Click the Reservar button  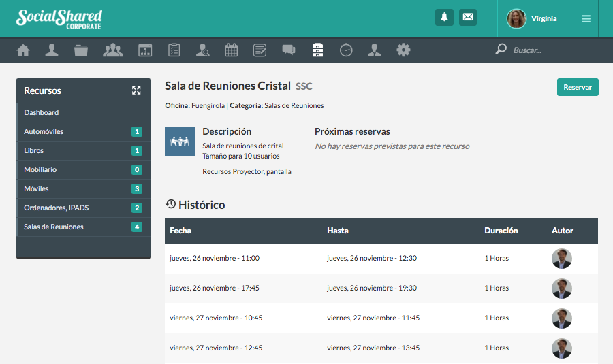click(x=578, y=87)
